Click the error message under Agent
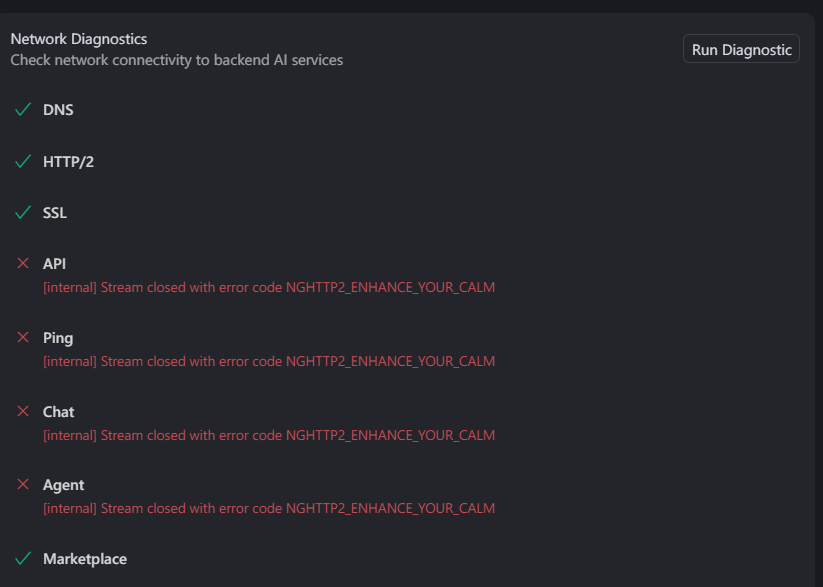This screenshot has width=823, height=587. pyautogui.click(x=269, y=508)
